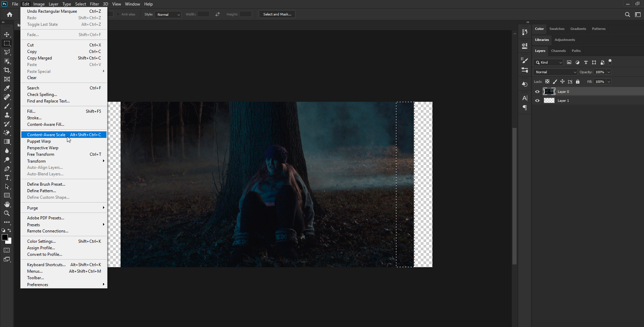The height and width of the screenshot is (327, 644).
Task: Select the Eyedropper tool
Action: [x=7, y=88]
